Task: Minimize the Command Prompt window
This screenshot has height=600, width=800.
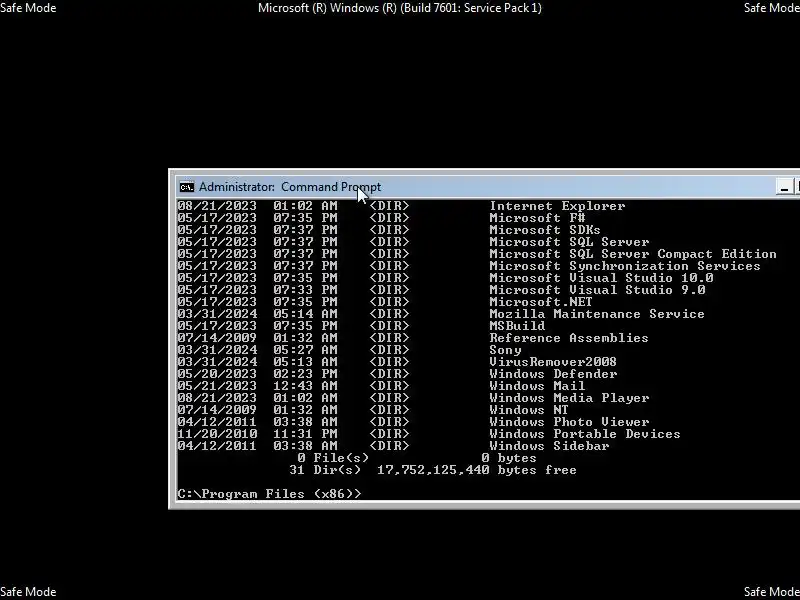Action: click(x=784, y=187)
